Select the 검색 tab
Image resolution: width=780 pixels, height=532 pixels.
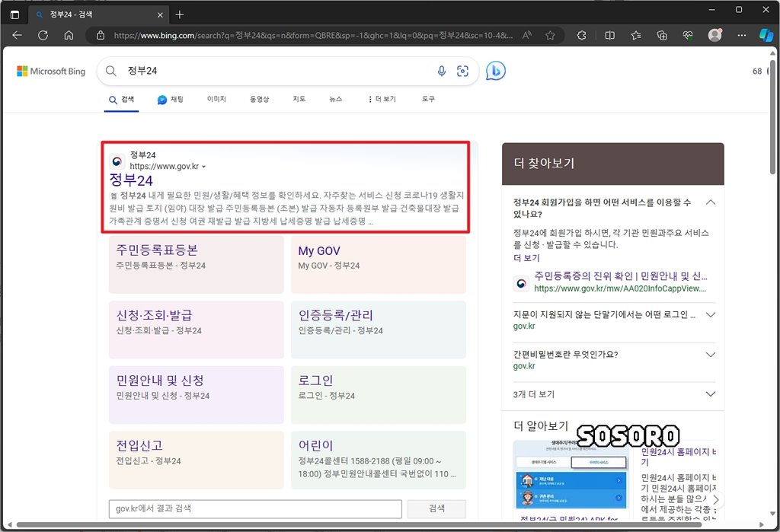point(121,100)
